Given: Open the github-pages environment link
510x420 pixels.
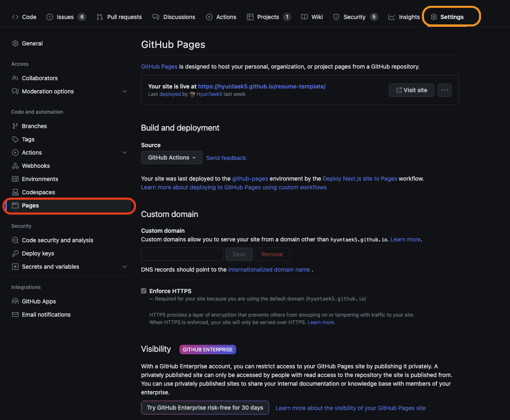Looking at the screenshot, I should 250,179.
